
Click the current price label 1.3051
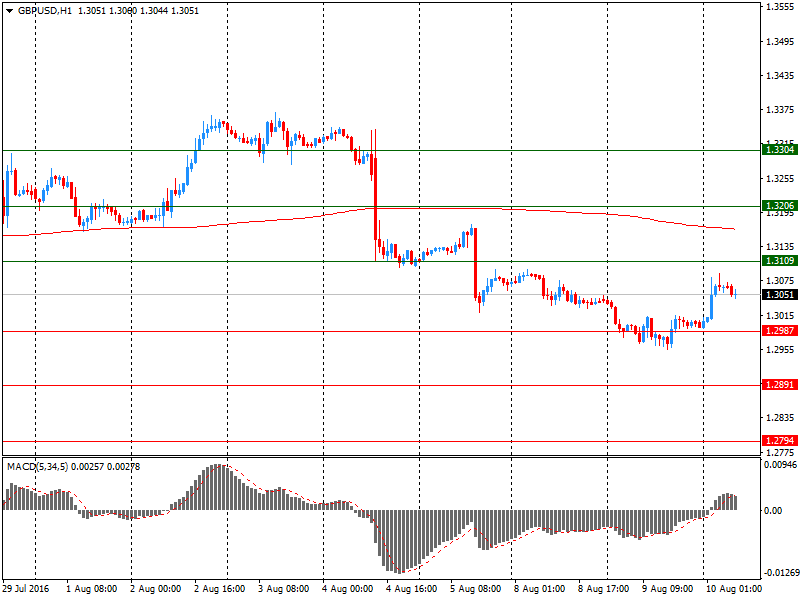[780, 294]
